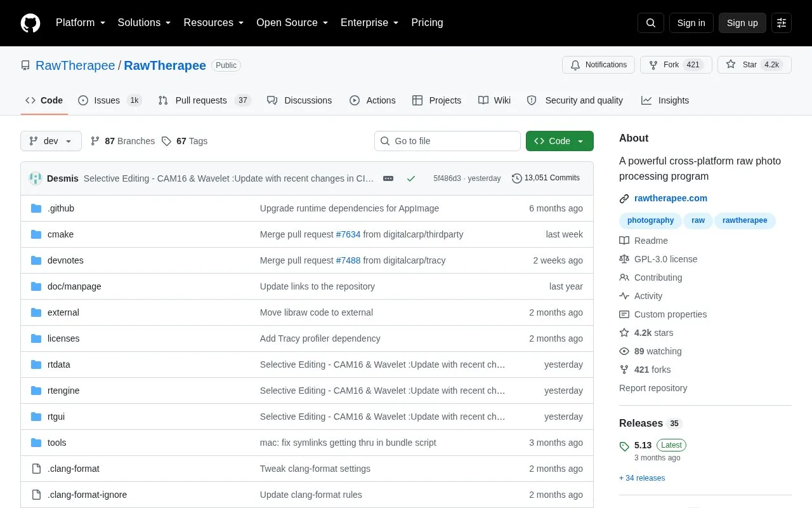Click the Sign in button
The image size is (812, 508).
(x=691, y=23)
